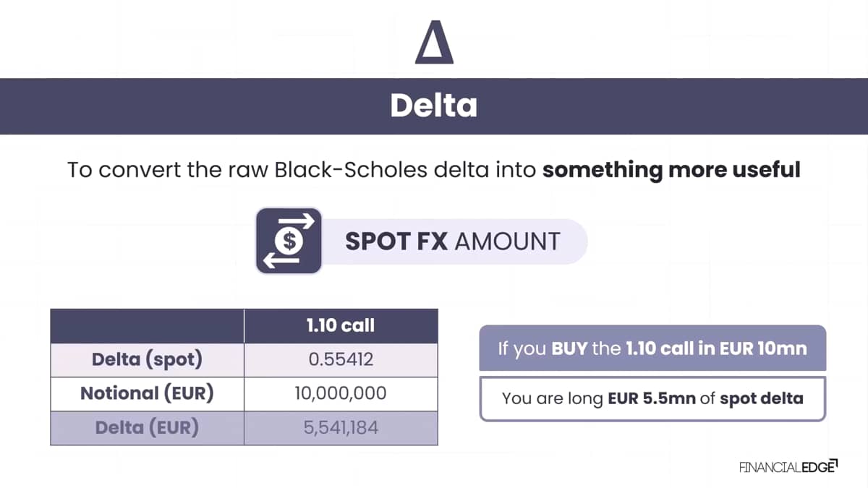This screenshot has height=488, width=868.
Task: Click the word AMOUNT in the pill label
Action: (x=507, y=241)
